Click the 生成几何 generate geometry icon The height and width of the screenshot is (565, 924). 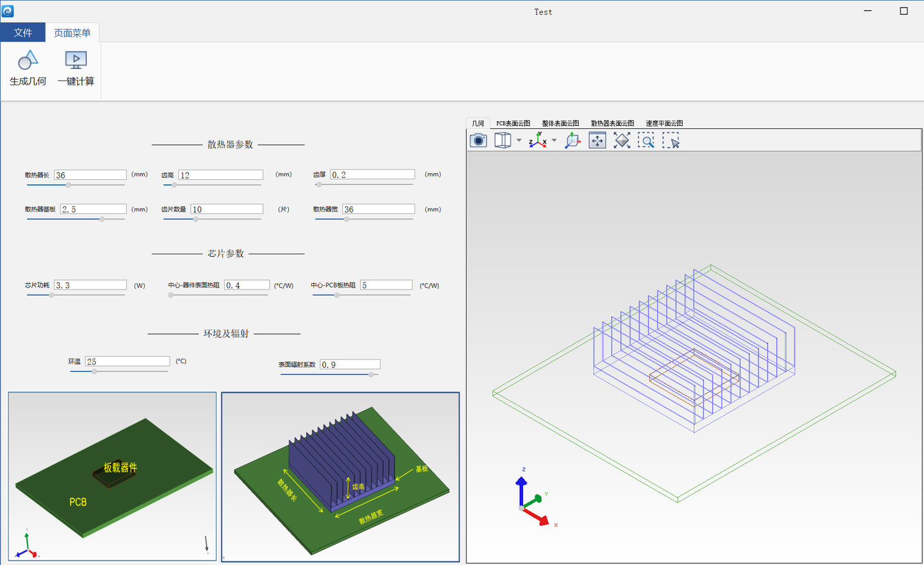tap(28, 61)
